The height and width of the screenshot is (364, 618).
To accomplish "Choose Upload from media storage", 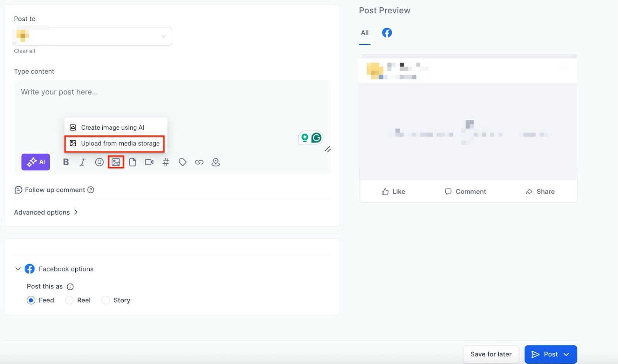I will point(115,144).
